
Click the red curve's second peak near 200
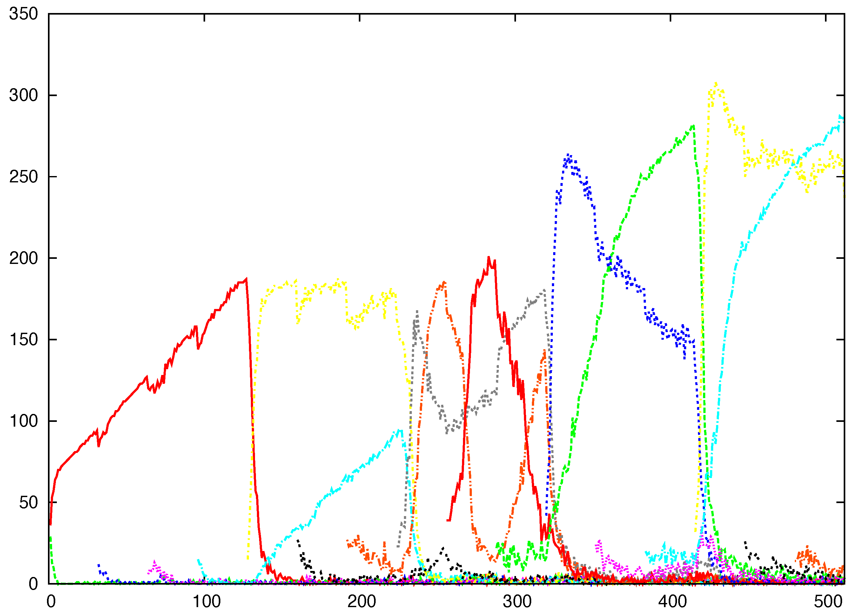(489, 258)
